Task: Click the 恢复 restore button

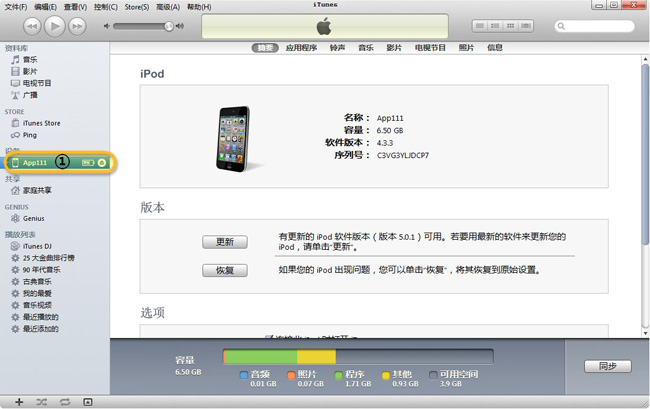Action: pos(225,271)
